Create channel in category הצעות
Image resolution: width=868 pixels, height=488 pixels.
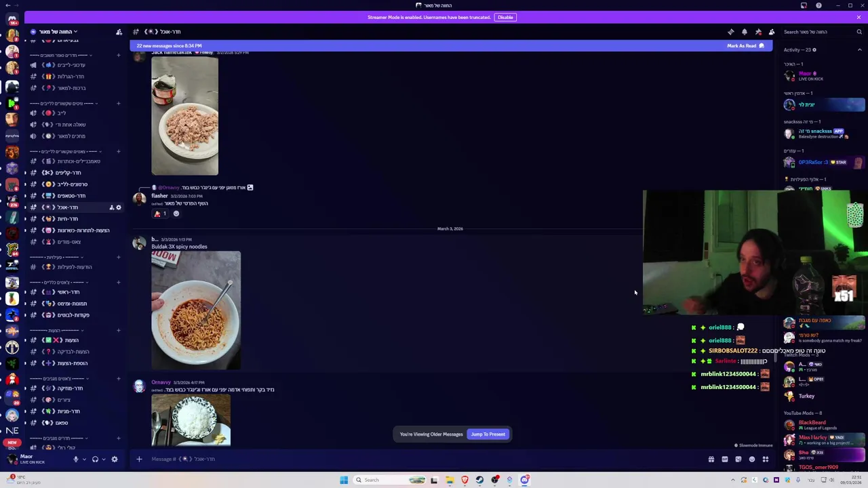(119, 331)
